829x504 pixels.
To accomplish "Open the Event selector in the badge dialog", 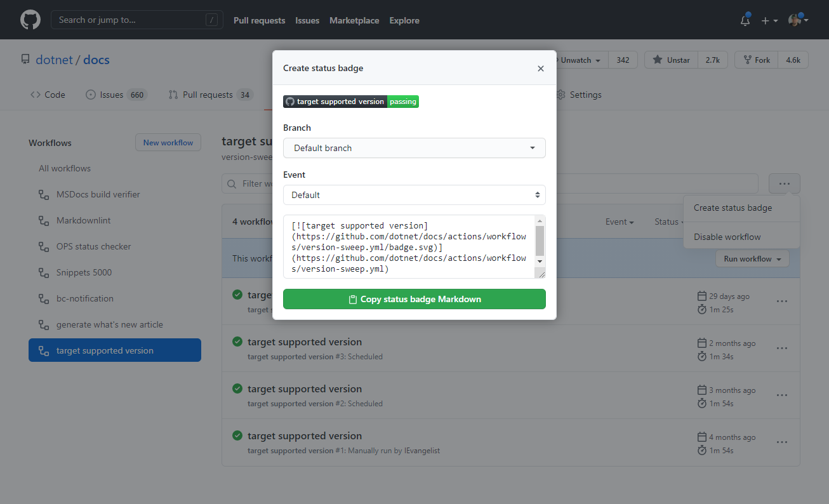I will pyautogui.click(x=414, y=195).
